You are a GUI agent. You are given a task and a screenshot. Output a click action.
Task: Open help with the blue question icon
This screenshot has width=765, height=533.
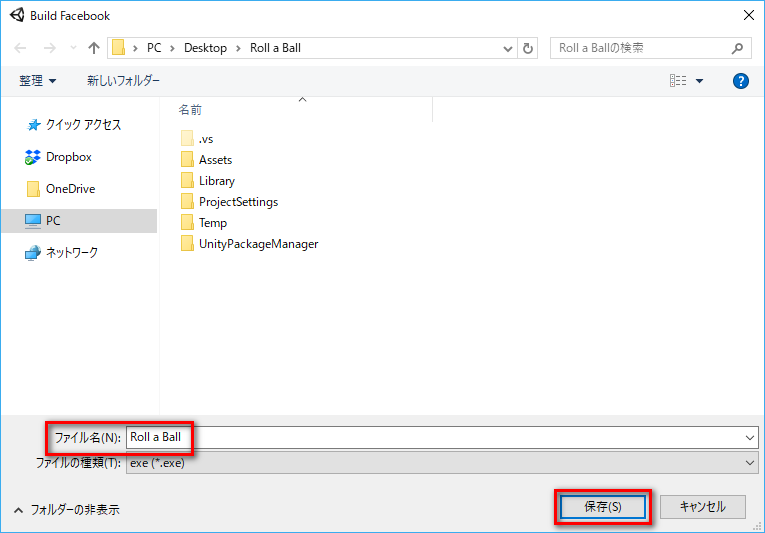pyautogui.click(x=741, y=81)
